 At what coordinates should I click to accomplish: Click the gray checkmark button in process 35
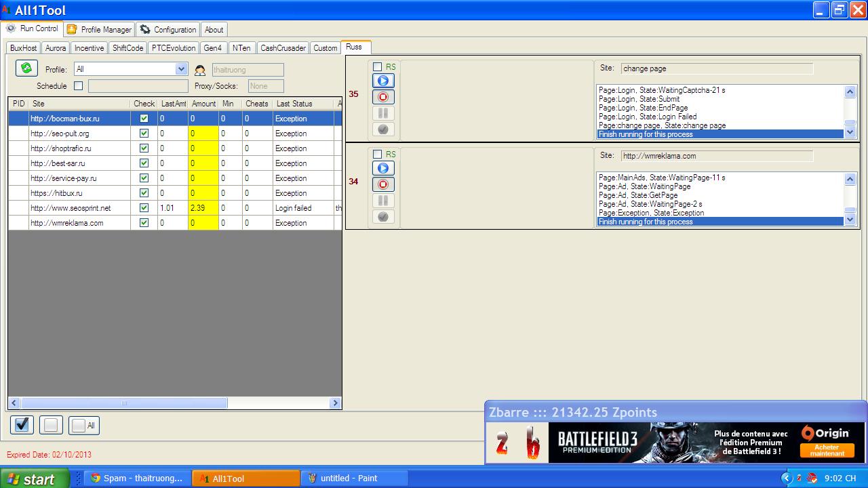point(383,129)
